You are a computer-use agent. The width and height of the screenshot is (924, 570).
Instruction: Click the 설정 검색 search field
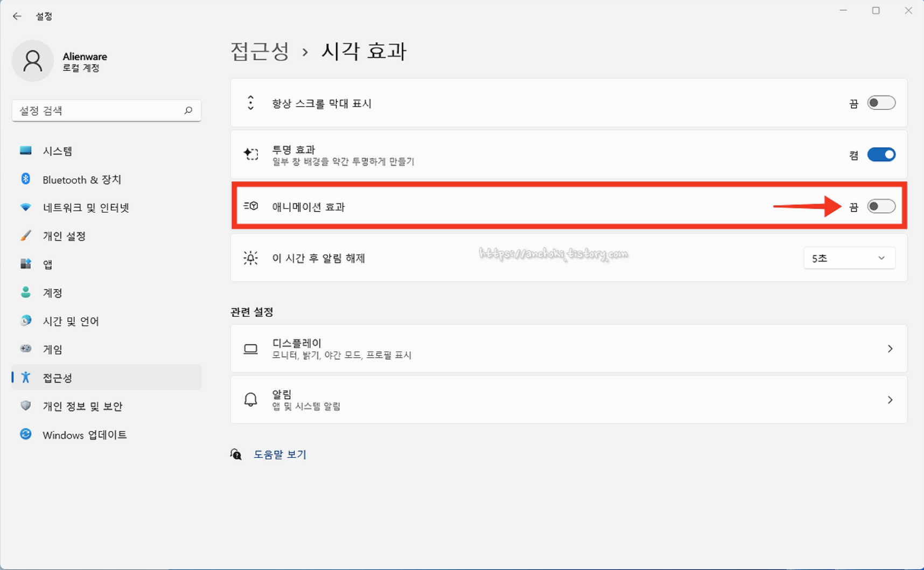[x=107, y=110]
